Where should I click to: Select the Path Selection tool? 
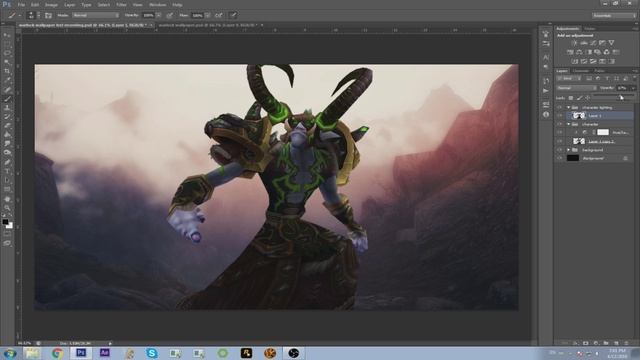pyautogui.click(x=7, y=180)
